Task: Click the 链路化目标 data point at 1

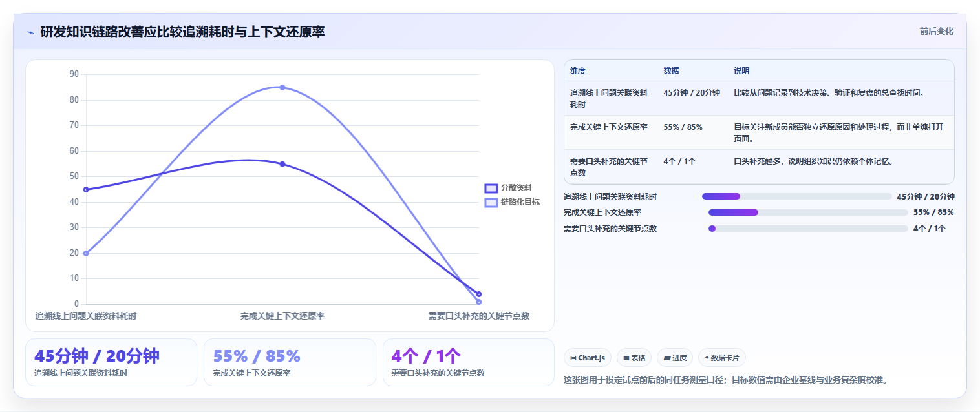Action: [479, 302]
